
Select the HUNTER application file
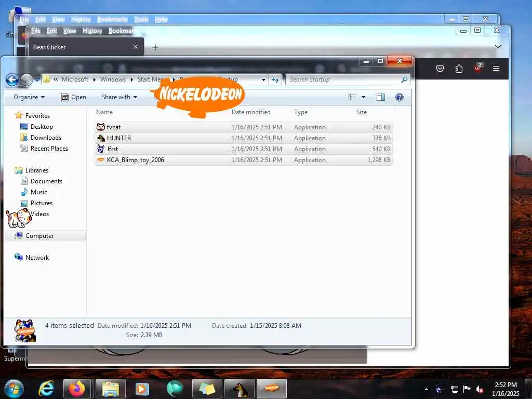coord(244,138)
